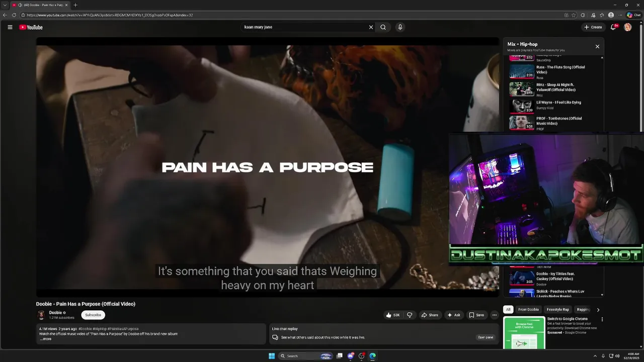Open volume control in system tray
The width and height of the screenshot is (644, 362).
point(617,356)
